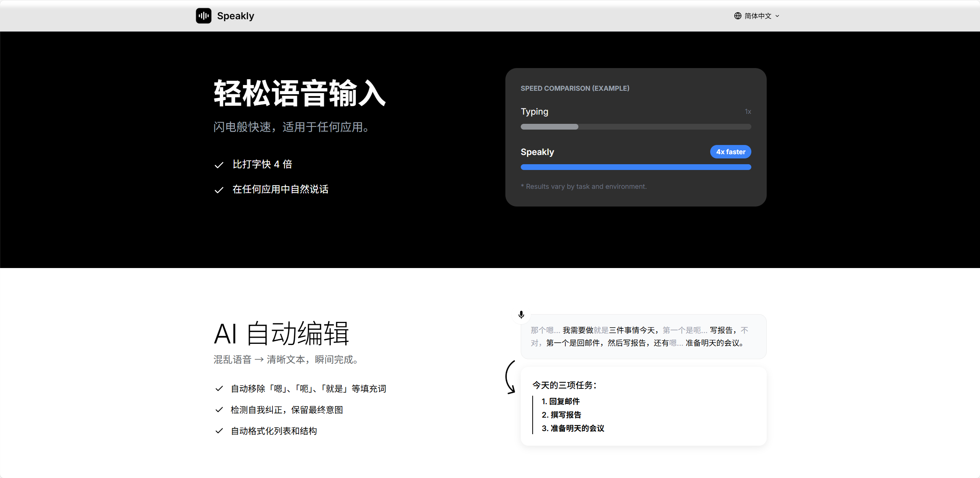Image resolution: width=980 pixels, height=478 pixels.
Task: Click list item 2. 撰写报告
Action: [561, 415]
